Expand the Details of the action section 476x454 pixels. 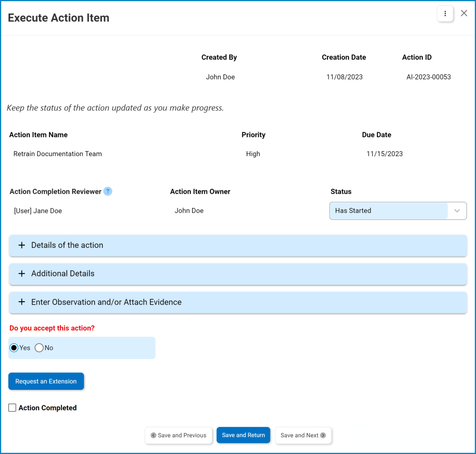pyautogui.click(x=238, y=246)
